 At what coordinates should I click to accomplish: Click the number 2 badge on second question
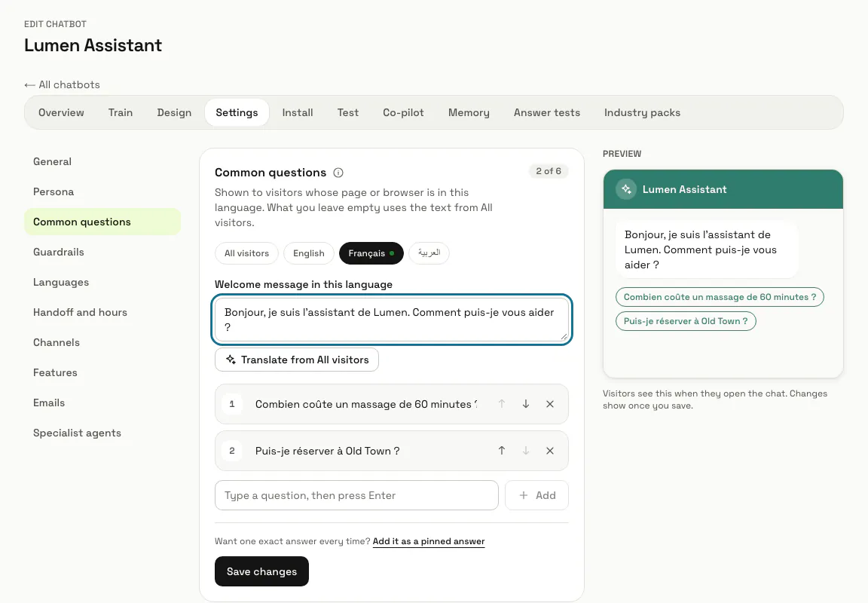[x=232, y=451]
